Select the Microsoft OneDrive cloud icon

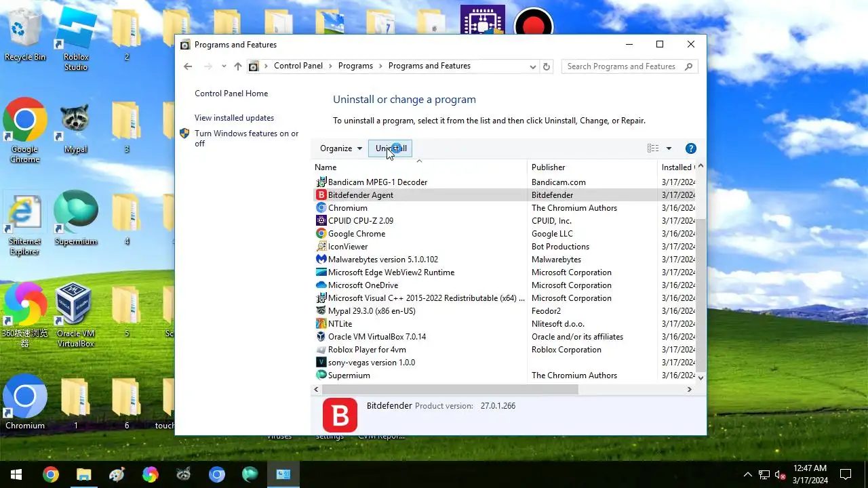click(x=321, y=285)
